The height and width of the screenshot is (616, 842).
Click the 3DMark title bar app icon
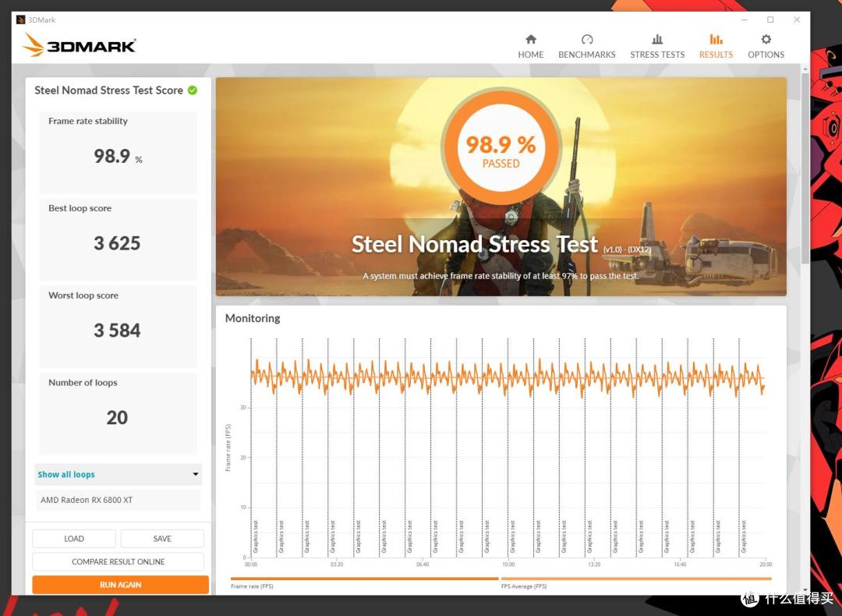pos(20,19)
